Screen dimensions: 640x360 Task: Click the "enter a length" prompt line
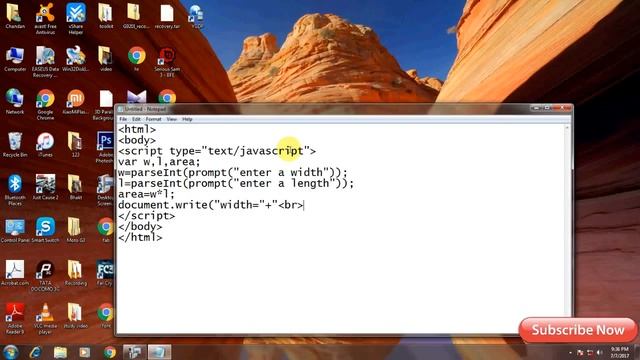(x=236, y=183)
